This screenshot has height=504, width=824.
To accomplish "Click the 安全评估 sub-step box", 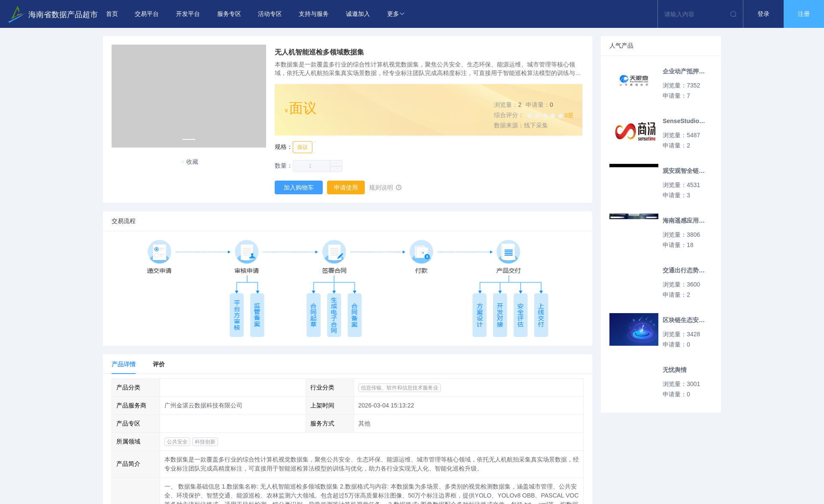I will click(x=521, y=315).
